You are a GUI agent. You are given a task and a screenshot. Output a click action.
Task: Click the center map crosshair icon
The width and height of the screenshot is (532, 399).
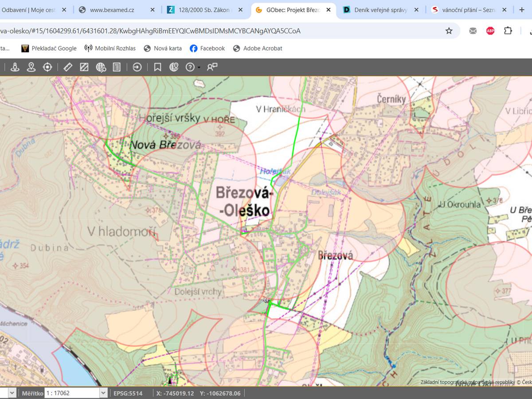pyautogui.click(x=47, y=67)
